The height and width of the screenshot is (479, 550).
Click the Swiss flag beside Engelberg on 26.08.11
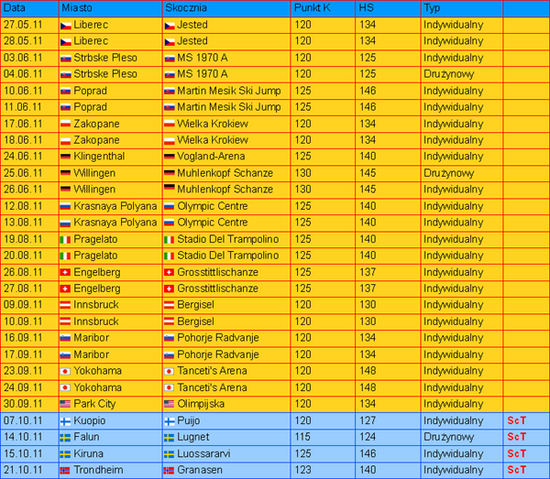pyautogui.click(x=66, y=272)
